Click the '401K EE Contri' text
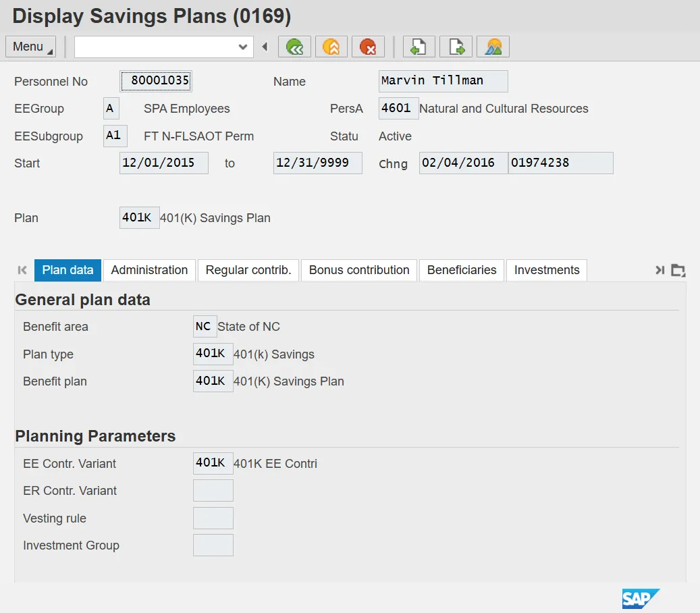 click(x=275, y=464)
